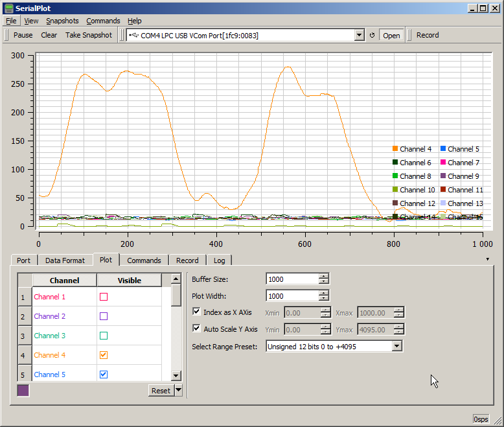This screenshot has height=427, width=504.
Task: Click the toolbar drag handle before Record
Action: 409,35
